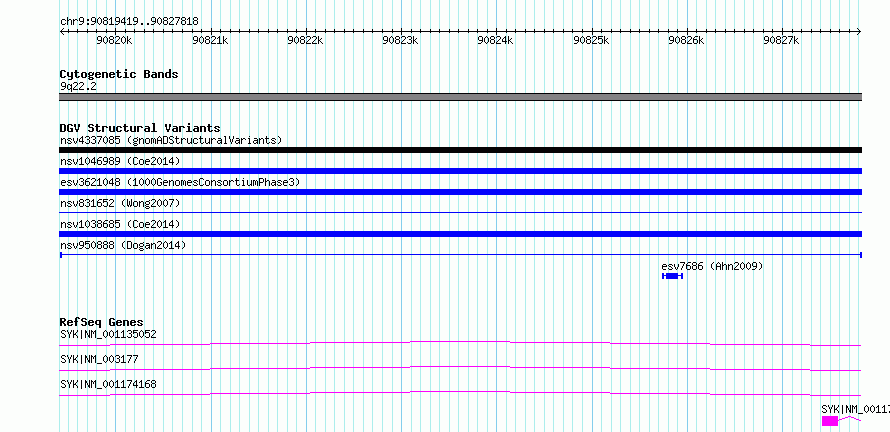The image size is (890, 432).
Task: Open the nsv950888 (Dogan2014) label
Action: 123,245
